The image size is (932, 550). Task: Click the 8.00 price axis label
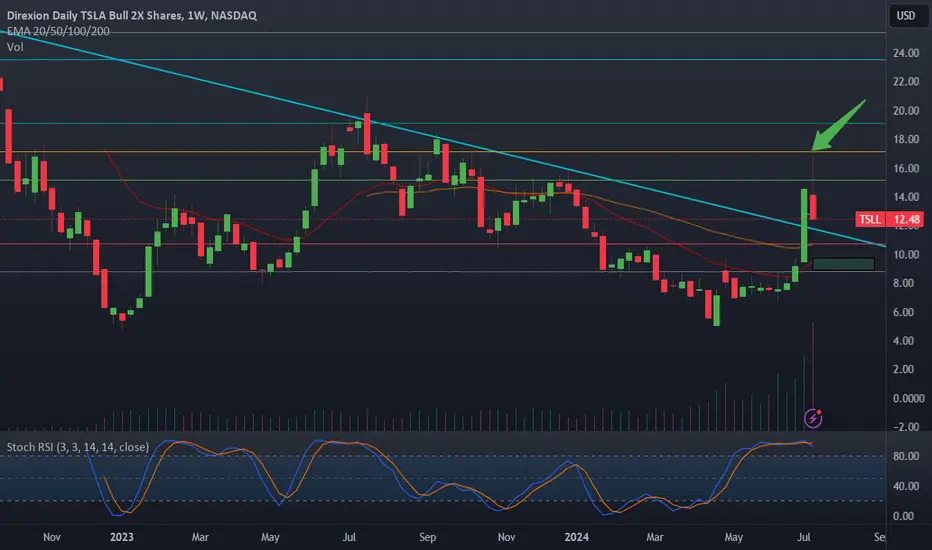pyautogui.click(x=903, y=283)
